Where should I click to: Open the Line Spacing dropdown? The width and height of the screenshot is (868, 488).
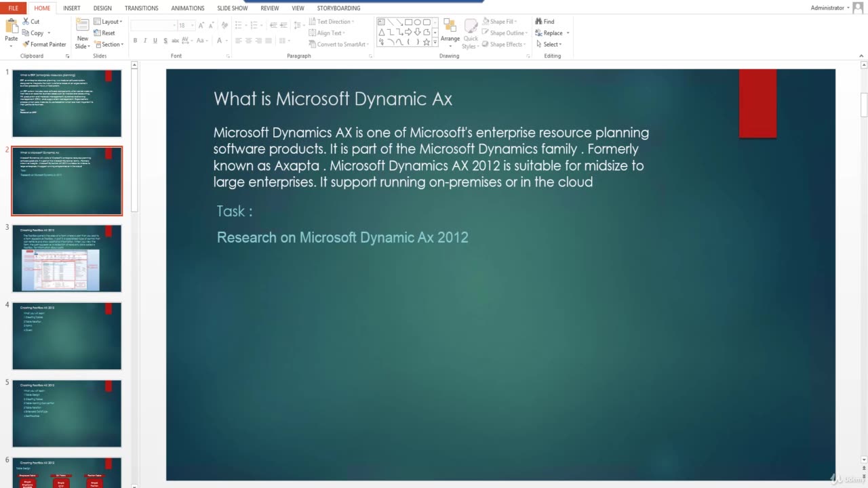[298, 25]
